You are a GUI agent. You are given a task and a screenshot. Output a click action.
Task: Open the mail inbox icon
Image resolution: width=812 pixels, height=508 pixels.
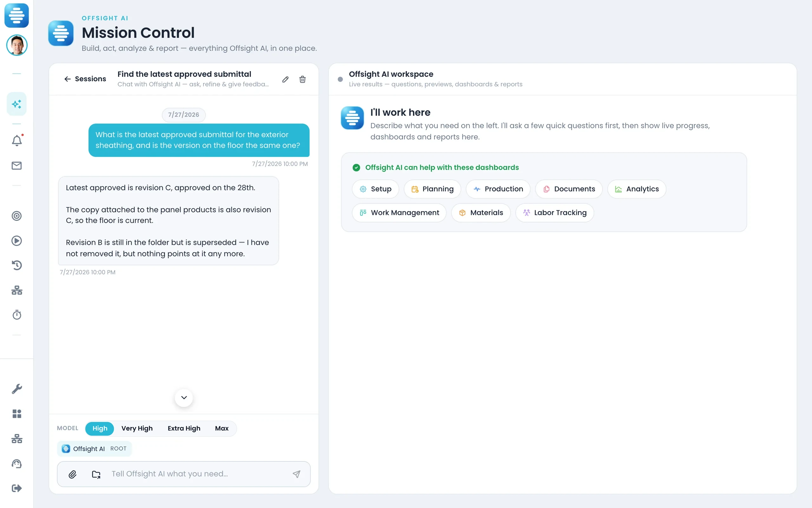pos(17,166)
